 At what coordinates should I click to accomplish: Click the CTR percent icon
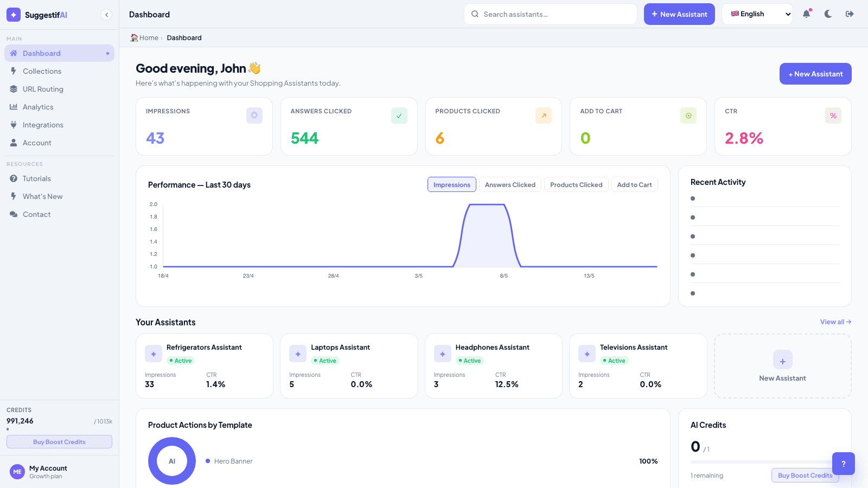click(x=833, y=115)
